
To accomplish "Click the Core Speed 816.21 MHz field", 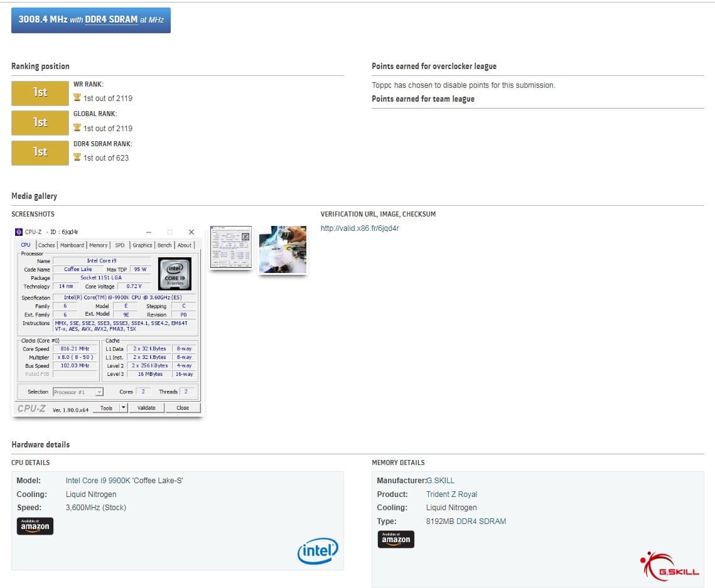I will [x=75, y=349].
